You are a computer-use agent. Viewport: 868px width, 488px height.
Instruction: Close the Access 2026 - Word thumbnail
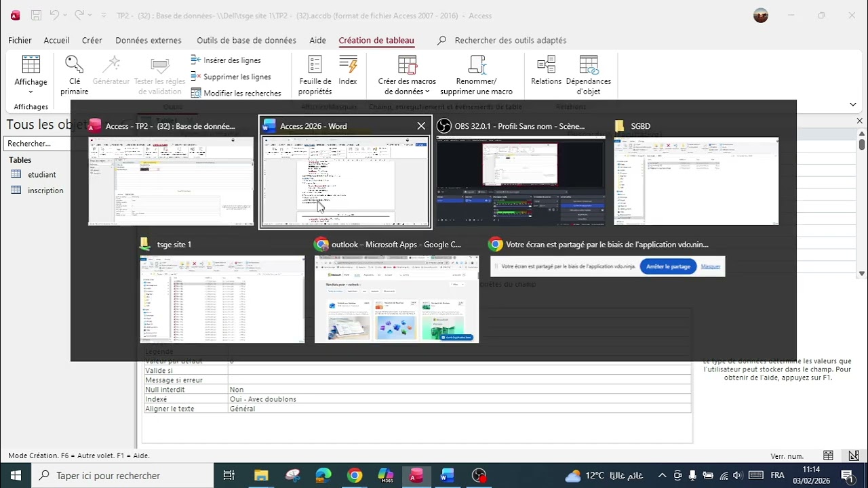[421, 126]
